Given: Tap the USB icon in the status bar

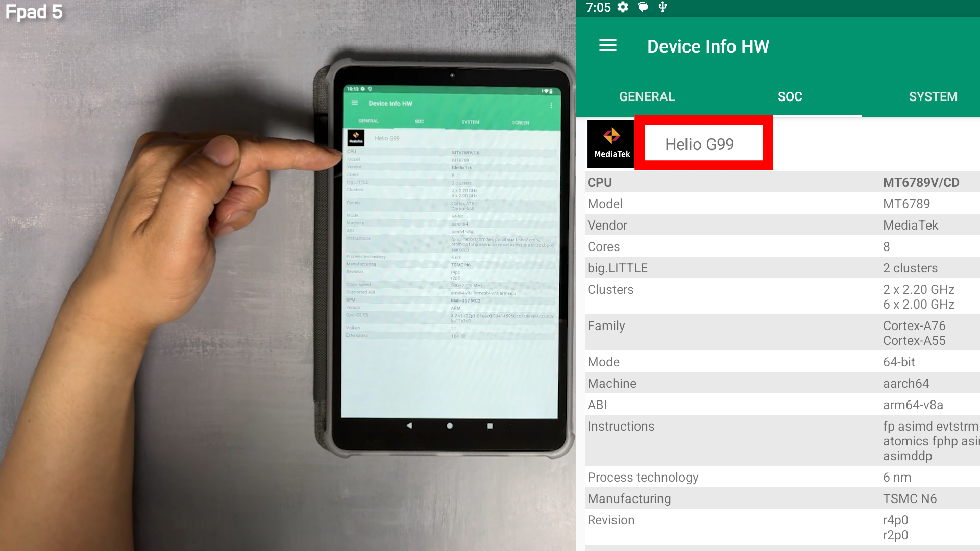Looking at the screenshot, I should pos(663,7).
